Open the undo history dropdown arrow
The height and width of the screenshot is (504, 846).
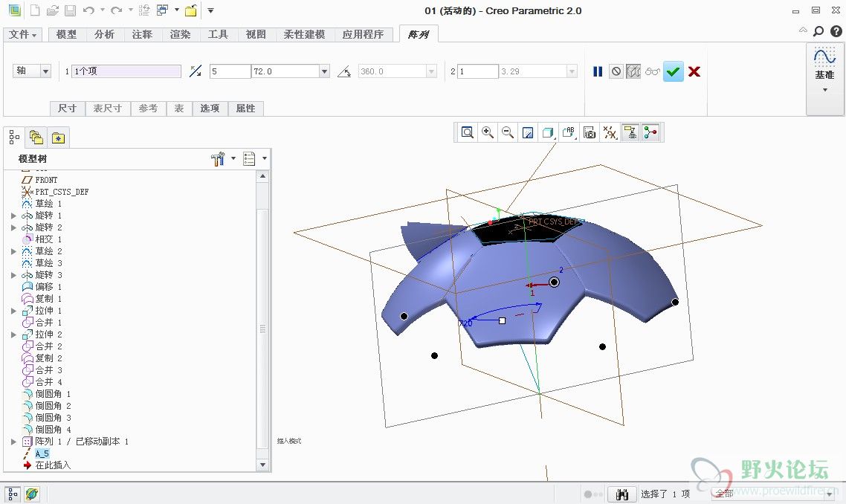click(103, 10)
